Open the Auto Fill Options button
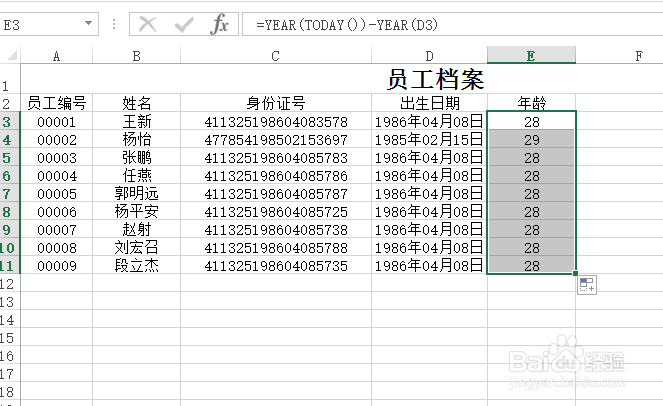 (x=587, y=285)
